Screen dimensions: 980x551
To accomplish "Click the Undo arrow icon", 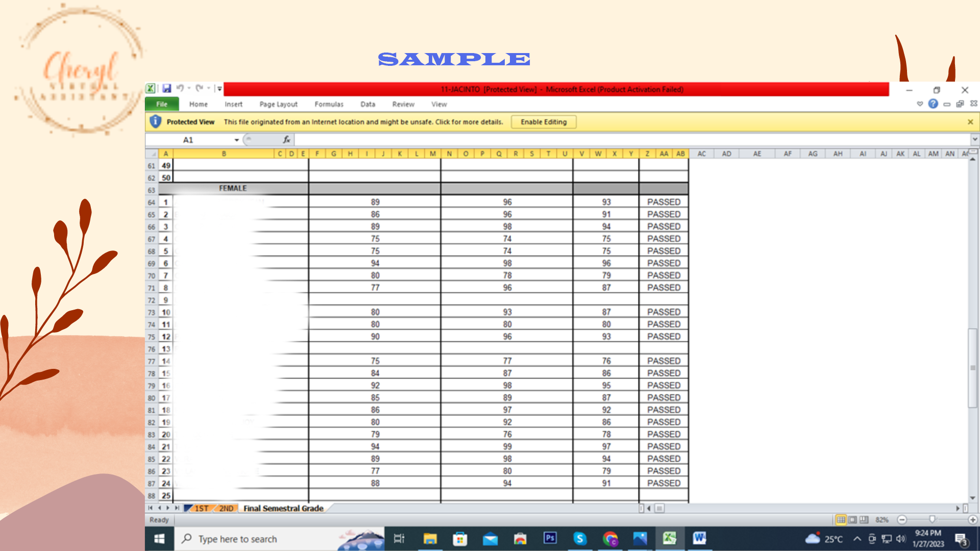I will pos(180,88).
